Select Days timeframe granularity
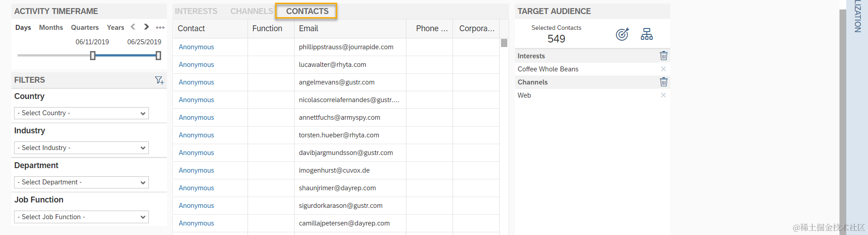The image size is (868, 235). click(23, 28)
